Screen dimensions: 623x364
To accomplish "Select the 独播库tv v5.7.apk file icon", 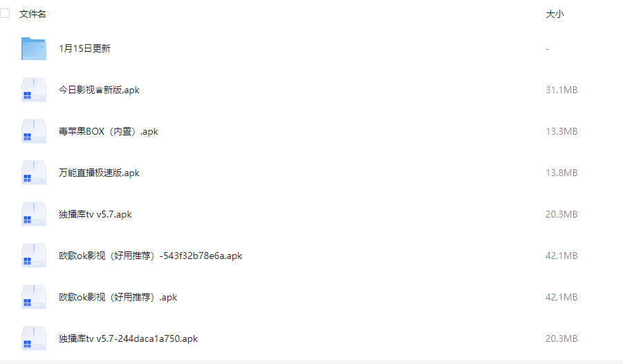I will click(34, 214).
